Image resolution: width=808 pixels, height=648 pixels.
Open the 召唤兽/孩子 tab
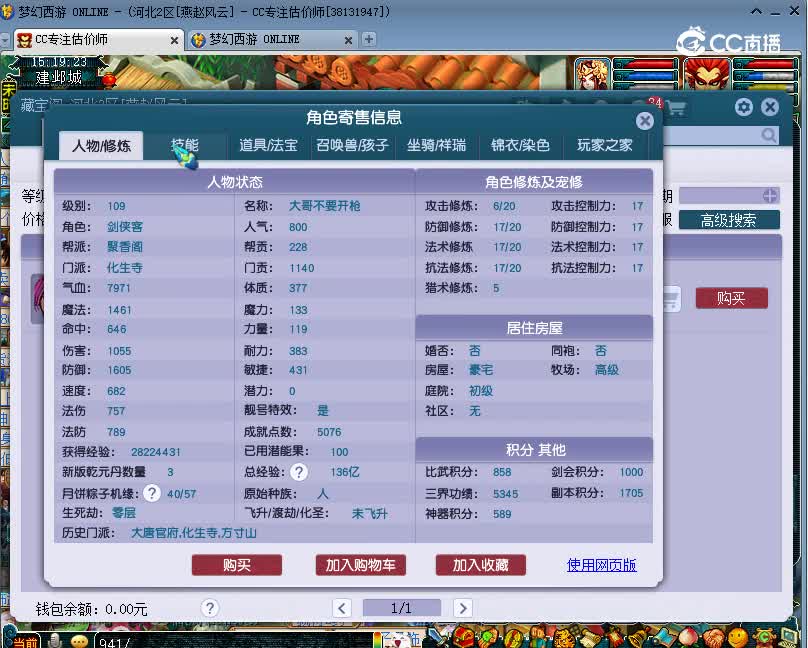click(352, 145)
